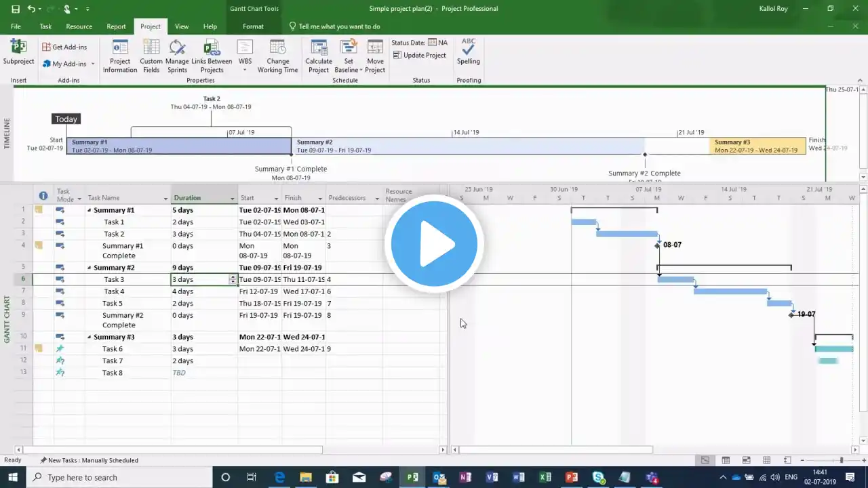Open PowerPoint from the taskbar
The width and height of the screenshot is (868, 488).
click(572, 477)
